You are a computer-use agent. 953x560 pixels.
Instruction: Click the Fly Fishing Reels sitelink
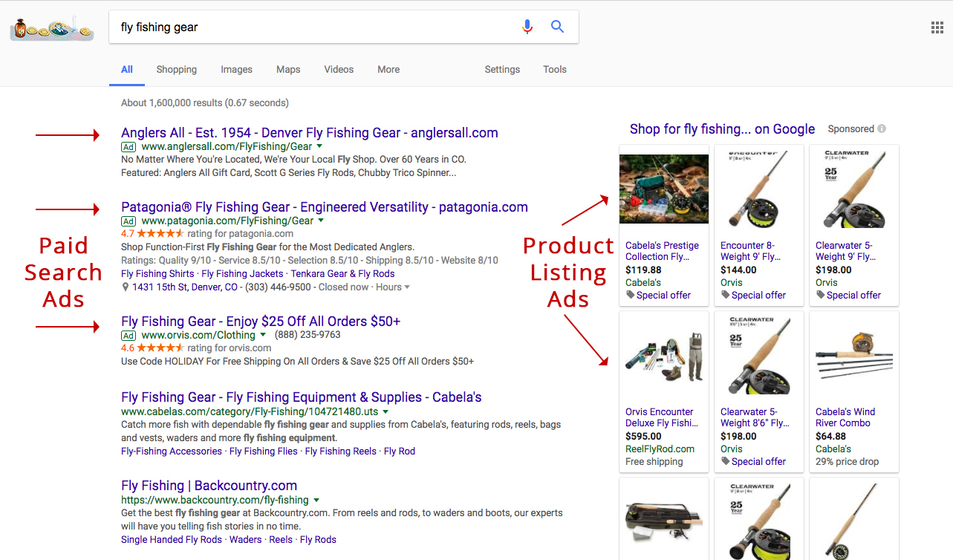(341, 452)
